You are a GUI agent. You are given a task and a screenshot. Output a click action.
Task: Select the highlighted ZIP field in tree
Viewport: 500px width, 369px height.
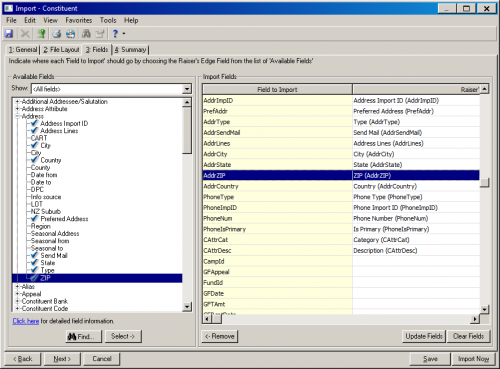click(x=45, y=278)
